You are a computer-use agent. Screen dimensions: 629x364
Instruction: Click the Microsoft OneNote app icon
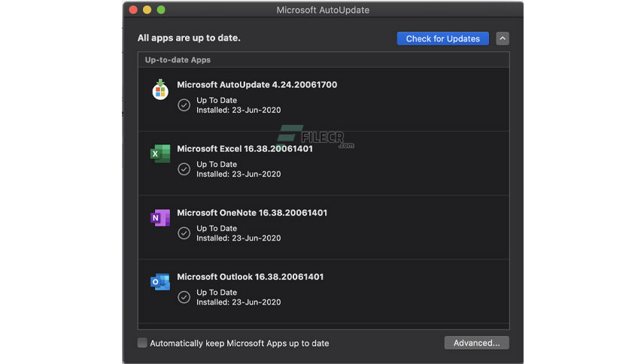[160, 217]
